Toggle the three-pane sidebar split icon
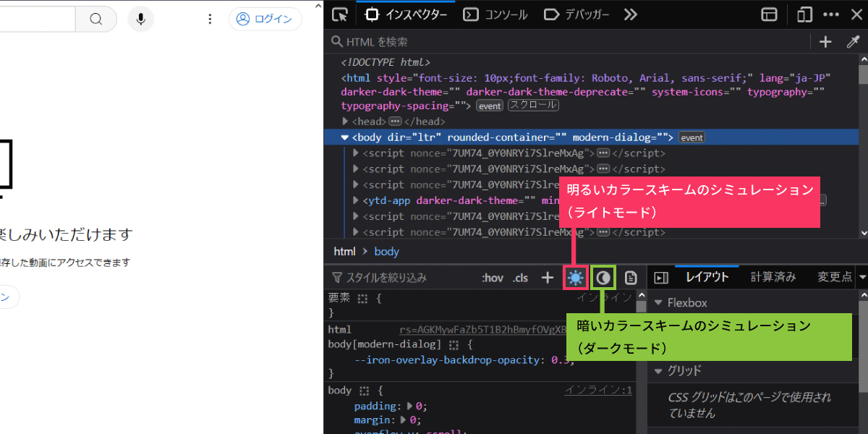 pos(660,278)
